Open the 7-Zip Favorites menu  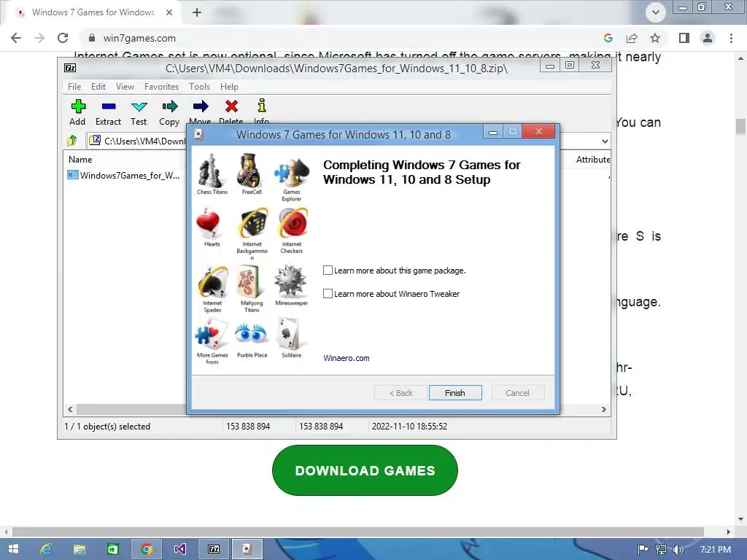161,87
